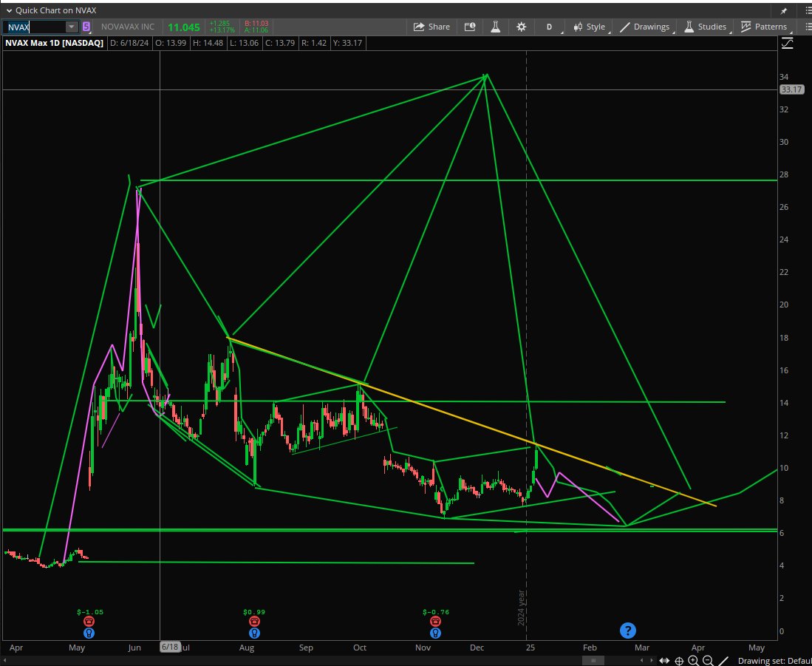Click the NVAX Max 1D [NASDAQ] label
812x666 pixels.
[x=54, y=43]
